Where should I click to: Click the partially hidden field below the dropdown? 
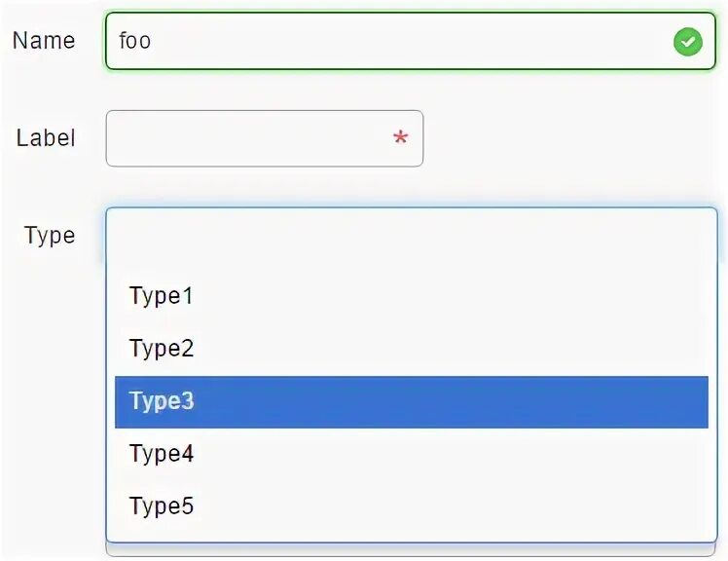click(x=411, y=550)
